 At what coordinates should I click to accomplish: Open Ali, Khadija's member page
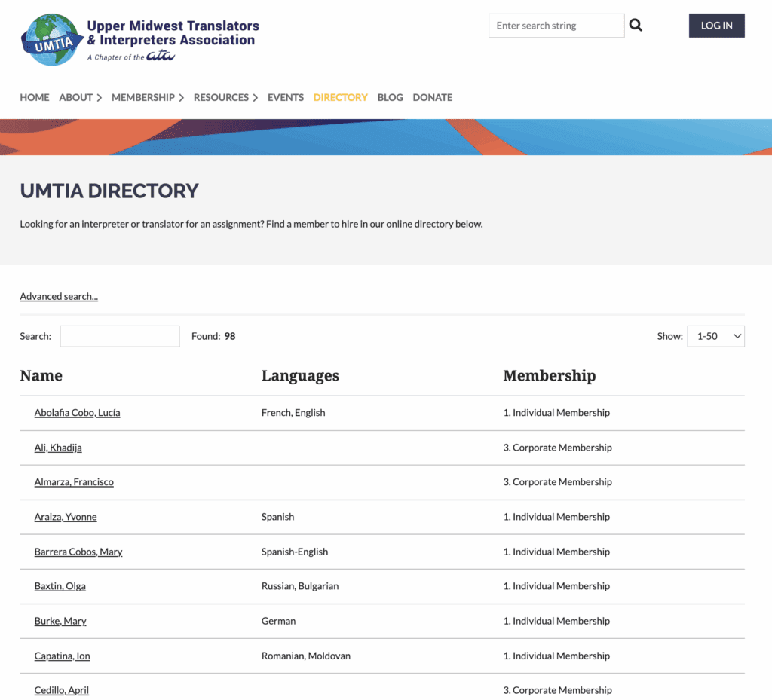(x=57, y=447)
